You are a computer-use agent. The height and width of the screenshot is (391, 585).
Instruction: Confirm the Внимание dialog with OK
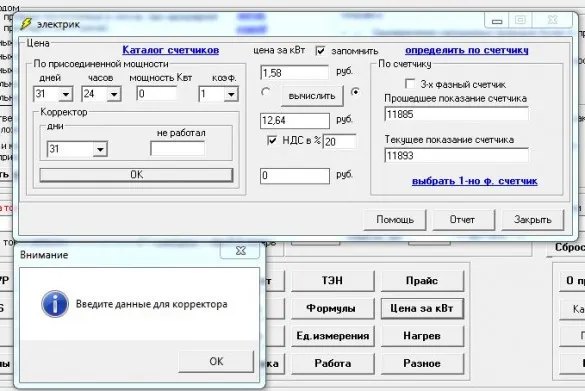point(216,361)
